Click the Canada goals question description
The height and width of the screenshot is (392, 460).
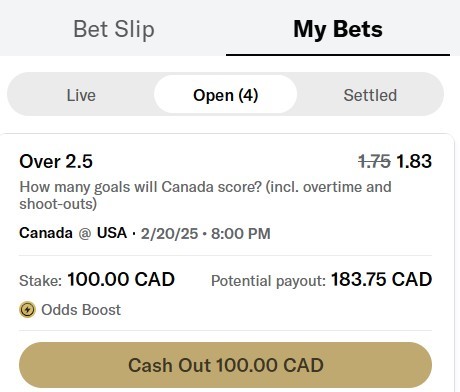click(x=205, y=195)
